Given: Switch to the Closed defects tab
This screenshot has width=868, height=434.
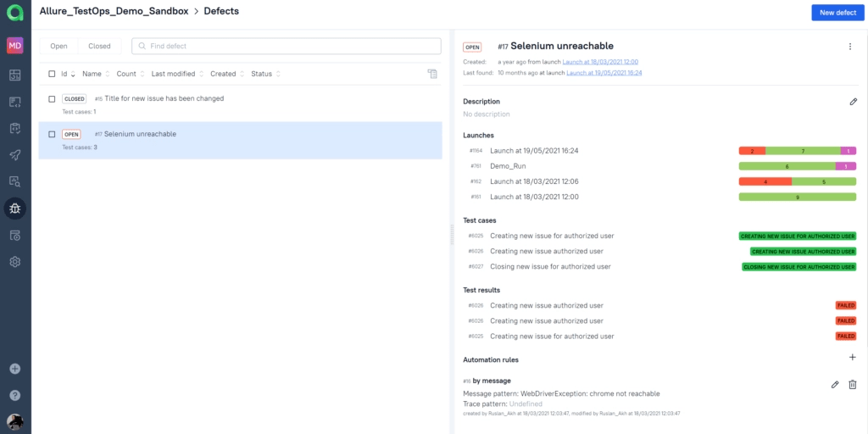Looking at the screenshot, I should pos(99,46).
